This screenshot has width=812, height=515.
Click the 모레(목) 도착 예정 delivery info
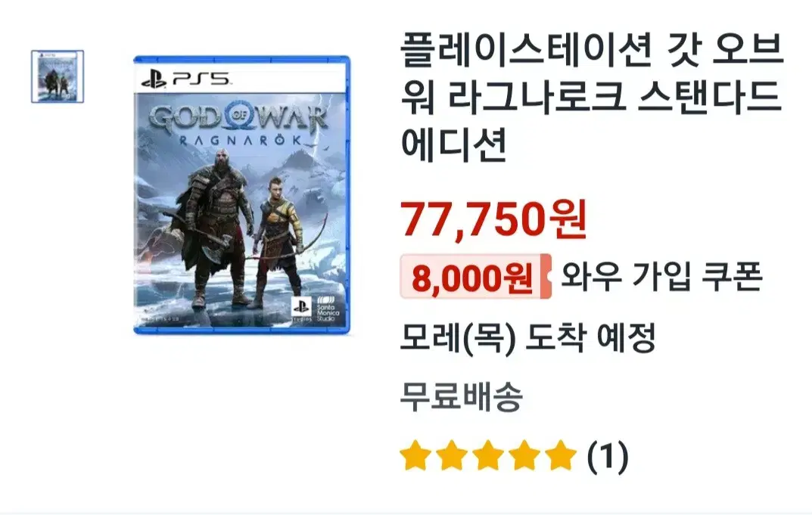click(528, 337)
